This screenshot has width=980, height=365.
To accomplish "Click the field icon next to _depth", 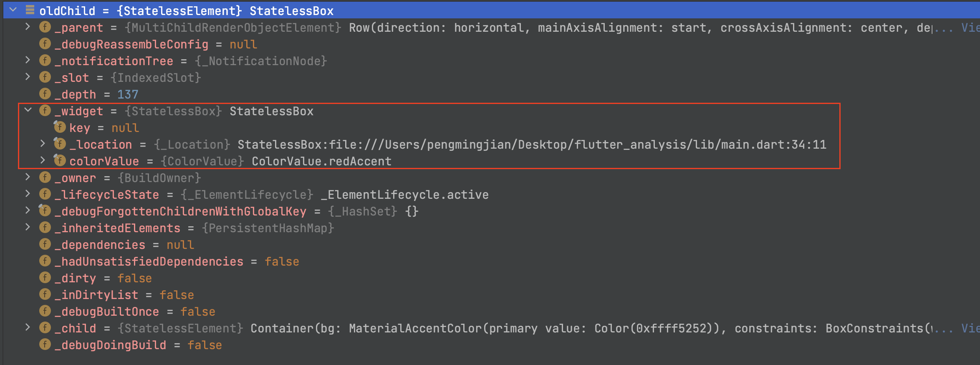I will [x=45, y=94].
